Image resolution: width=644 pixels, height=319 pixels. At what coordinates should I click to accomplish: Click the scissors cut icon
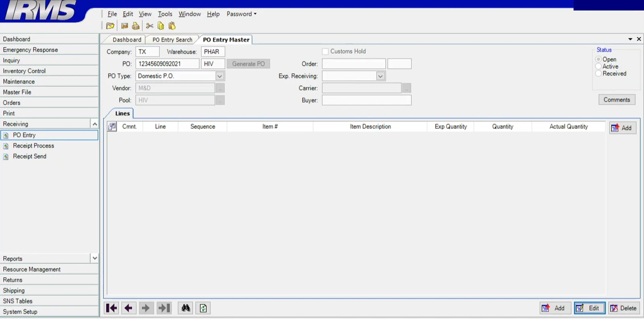[x=150, y=26]
